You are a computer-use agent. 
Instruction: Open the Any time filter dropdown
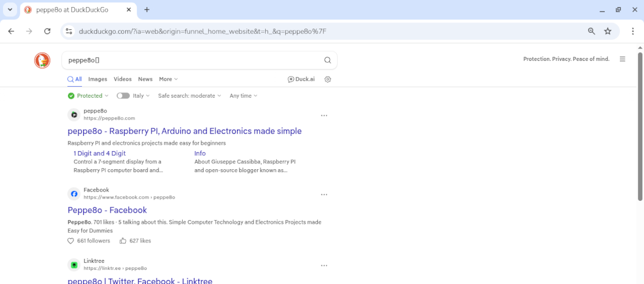coord(244,96)
